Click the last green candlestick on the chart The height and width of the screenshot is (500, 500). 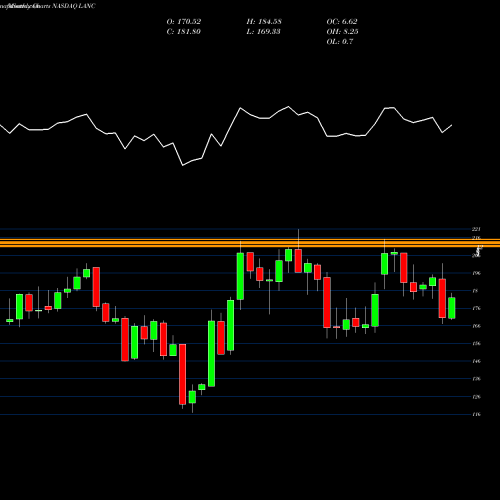click(x=452, y=308)
